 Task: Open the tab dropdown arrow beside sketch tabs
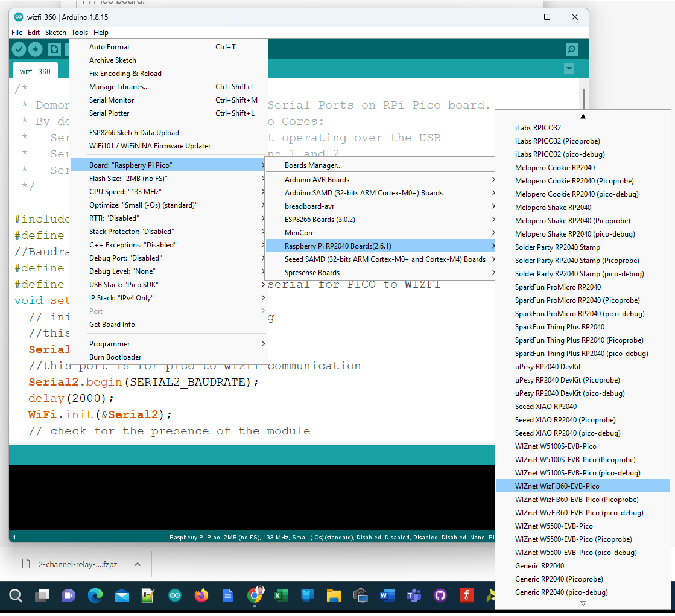(569, 69)
